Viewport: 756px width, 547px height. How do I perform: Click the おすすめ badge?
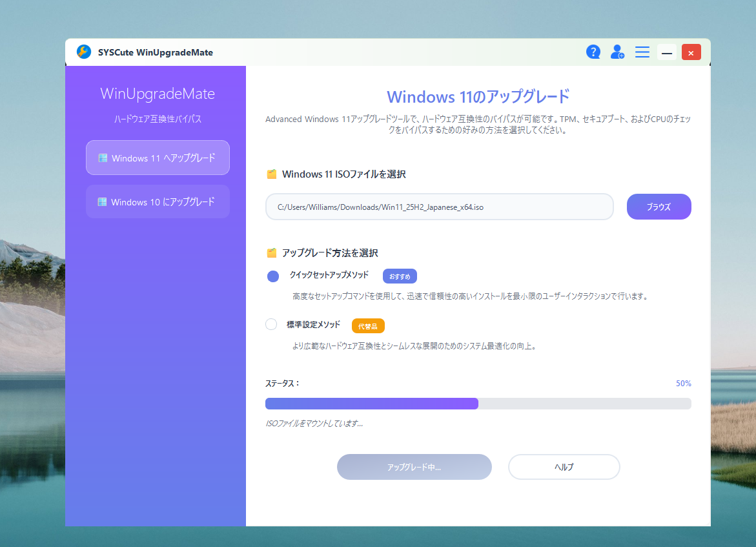(400, 276)
